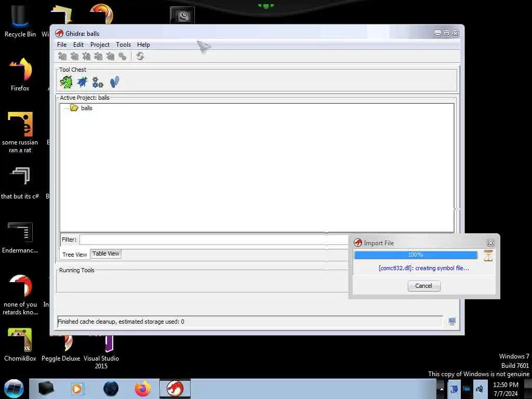Click the fourth greyed version control toolbar icon

98,56
